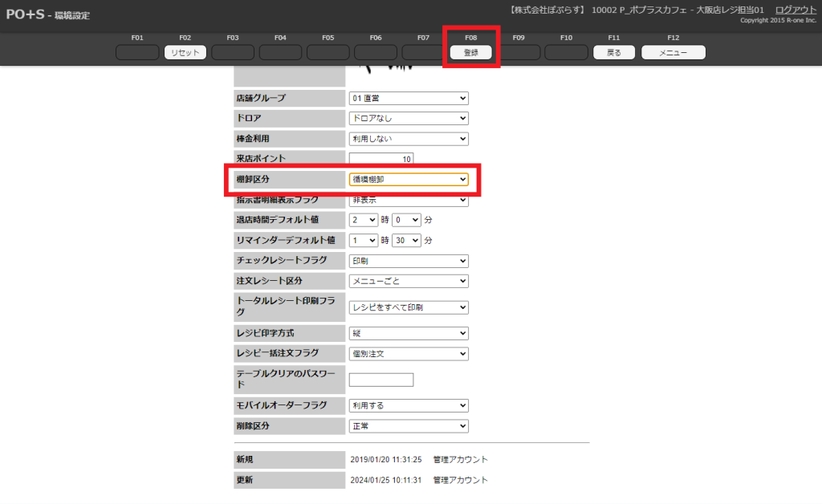Click the 来店ポイント input field
Viewport: 822px width, 504px height.
pyautogui.click(x=381, y=159)
